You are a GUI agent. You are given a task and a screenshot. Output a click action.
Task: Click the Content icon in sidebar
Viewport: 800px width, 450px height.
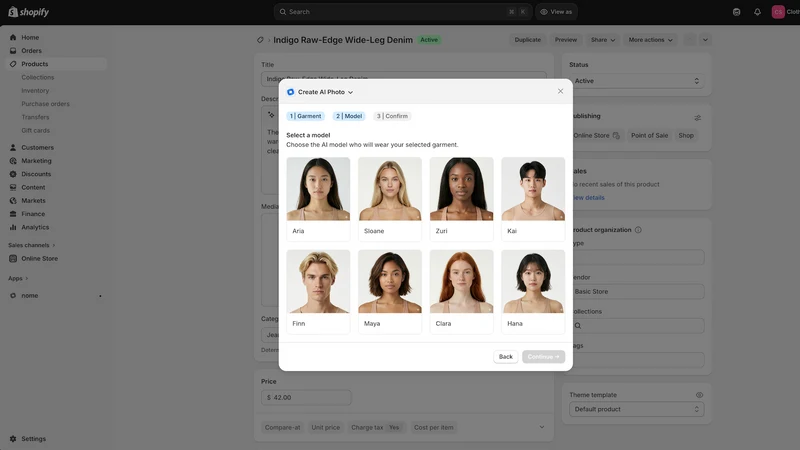point(13,187)
